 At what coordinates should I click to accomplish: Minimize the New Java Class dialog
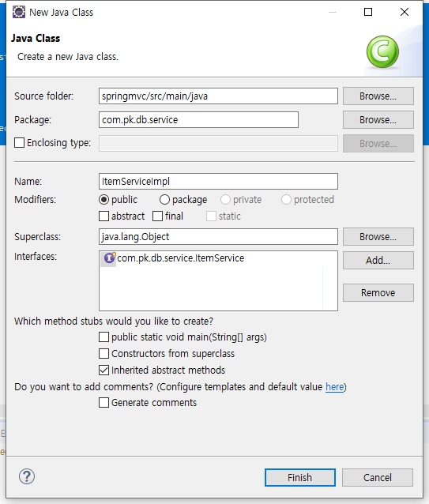point(333,12)
